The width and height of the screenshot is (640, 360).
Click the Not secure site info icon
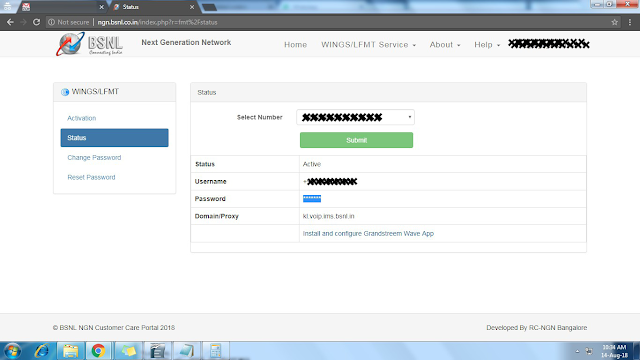coord(51,22)
